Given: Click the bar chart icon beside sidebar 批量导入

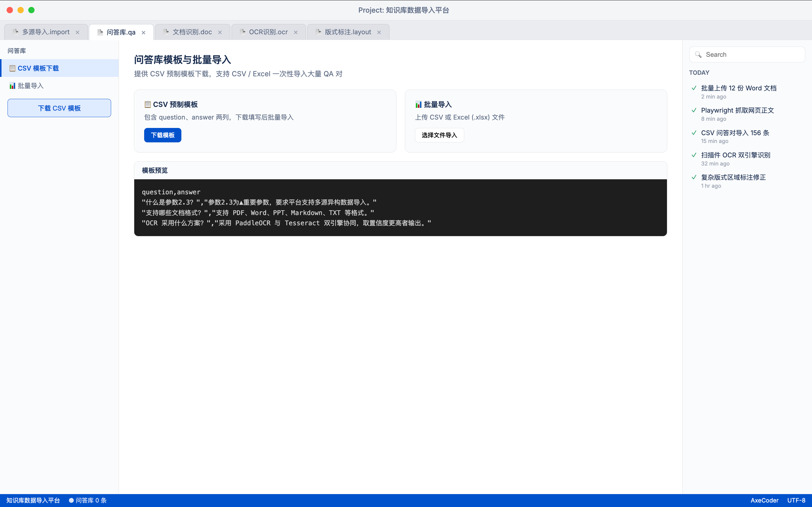Looking at the screenshot, I should tap(12, 86).
